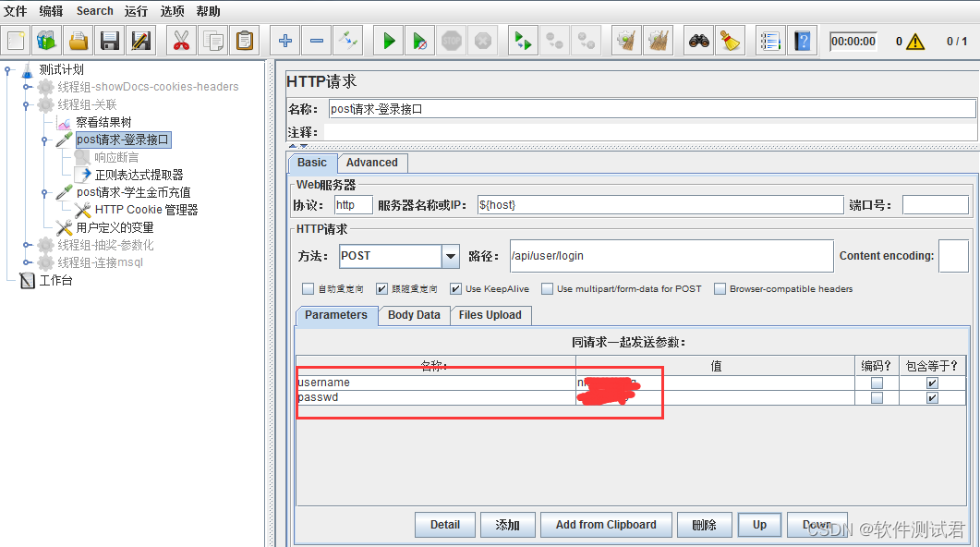Open the 编辑 menu
980x547 pixels.
(51, 11)
